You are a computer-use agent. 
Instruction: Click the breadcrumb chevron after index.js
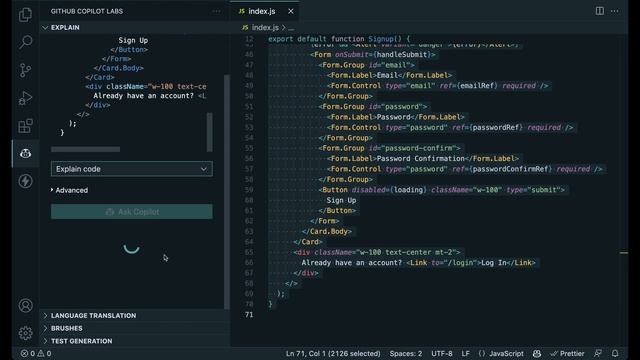tap(284, 28)
